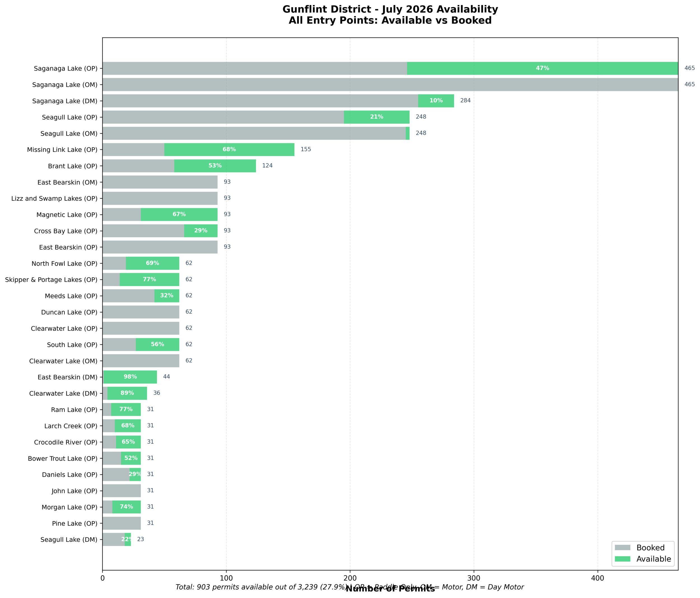Click the 74% segment of Morgan Lake
Viewport: 700px width, 598px height.
(126, 507)
